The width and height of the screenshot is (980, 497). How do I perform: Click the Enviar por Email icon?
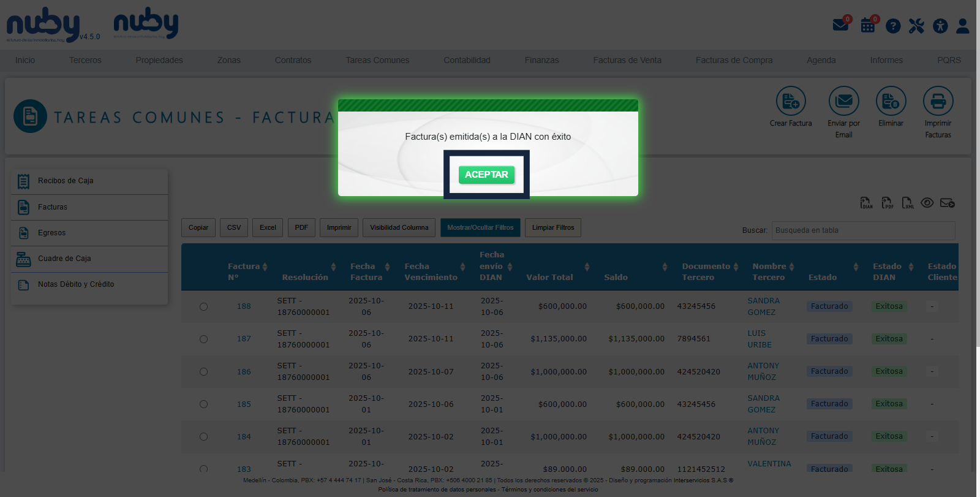tap(843, 101)
